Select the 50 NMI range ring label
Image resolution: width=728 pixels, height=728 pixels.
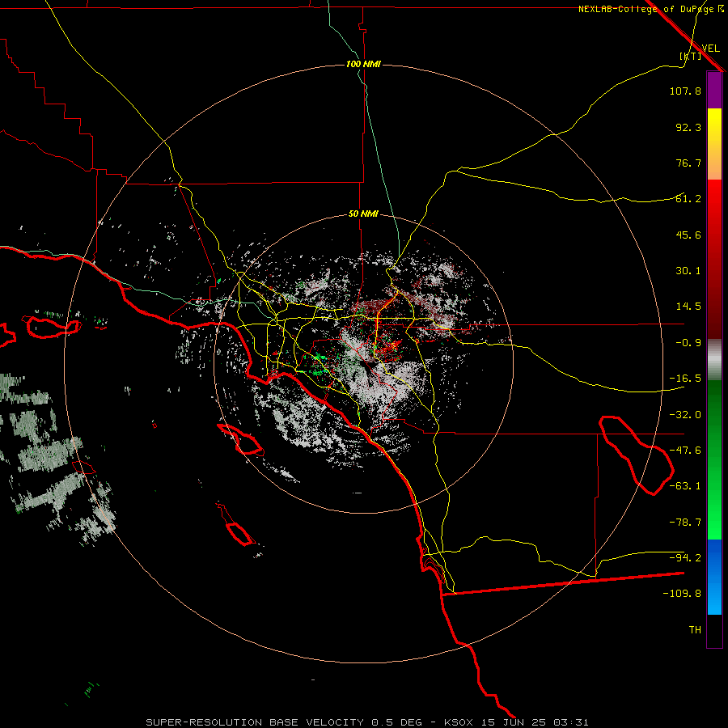363,214
